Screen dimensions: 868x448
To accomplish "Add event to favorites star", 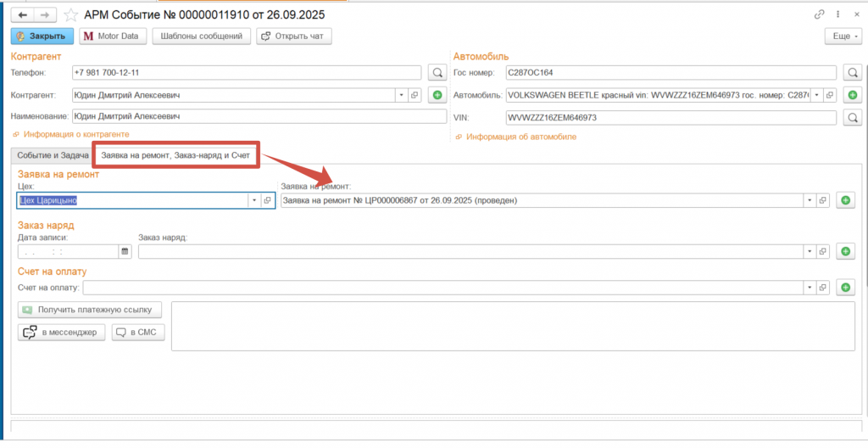I will (71, 14).
